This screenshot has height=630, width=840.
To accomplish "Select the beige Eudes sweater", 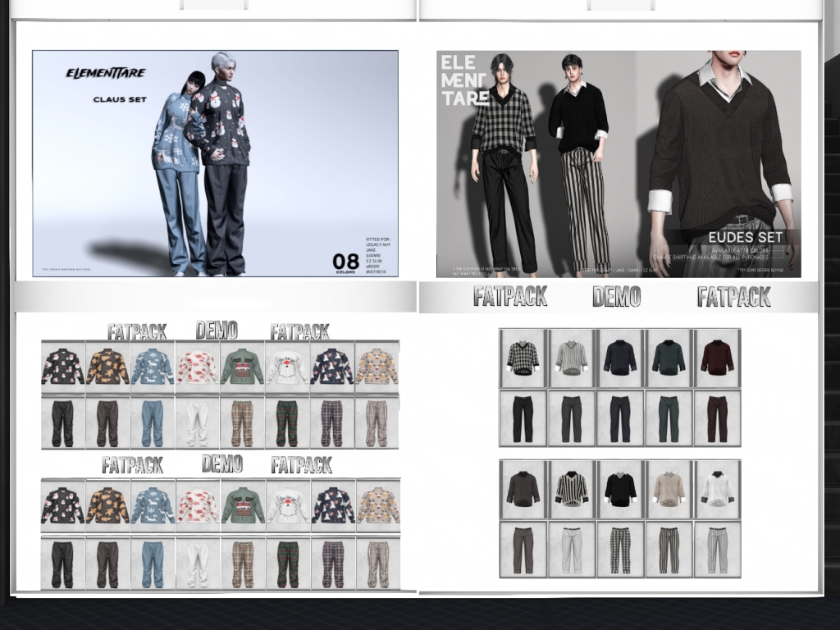I will click(669, 489).
